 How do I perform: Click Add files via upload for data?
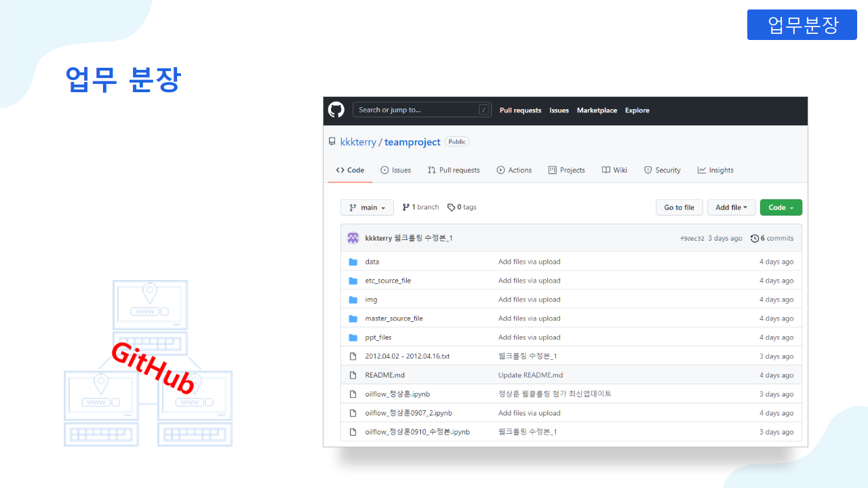[x=530, y=262]
